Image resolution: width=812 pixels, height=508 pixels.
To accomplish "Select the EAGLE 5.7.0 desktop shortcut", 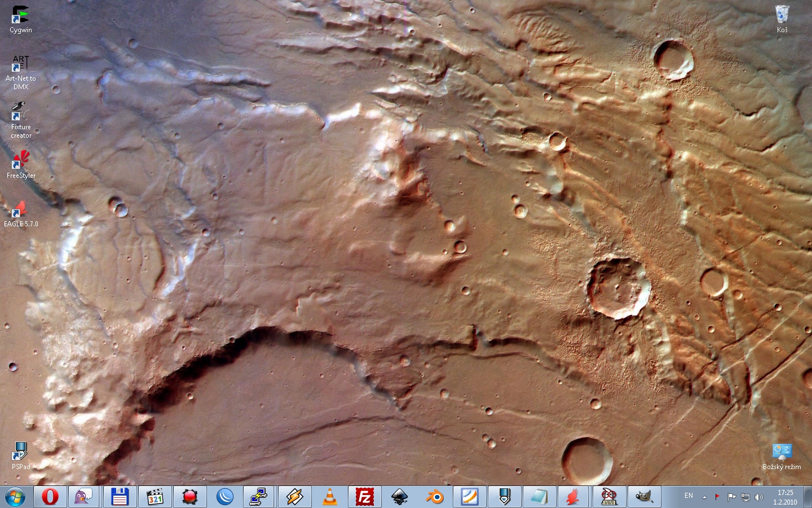I will pyautogui.click(x=20, y=213).
